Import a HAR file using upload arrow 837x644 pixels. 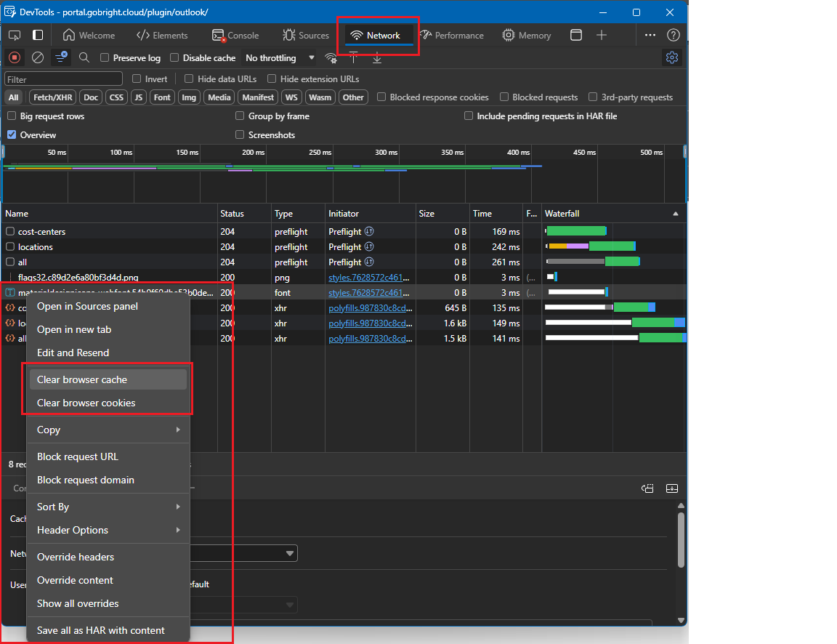[353, 57]
